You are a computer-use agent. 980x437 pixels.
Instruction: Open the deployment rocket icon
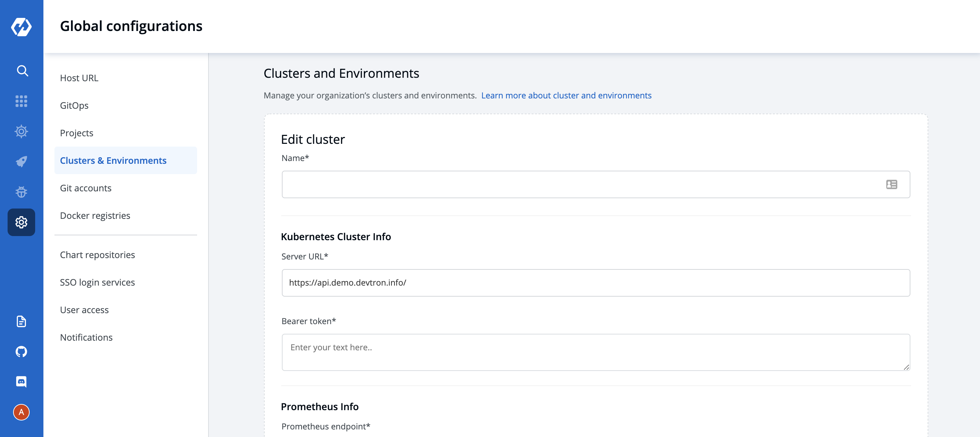(x=21, y=162)
